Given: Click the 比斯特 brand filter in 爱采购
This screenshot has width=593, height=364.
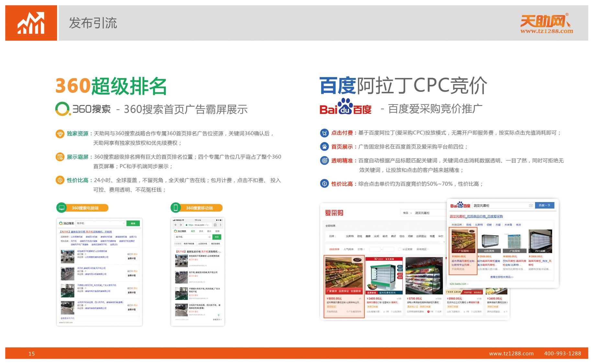Looking at the screenshot, I should click(350, 236).
